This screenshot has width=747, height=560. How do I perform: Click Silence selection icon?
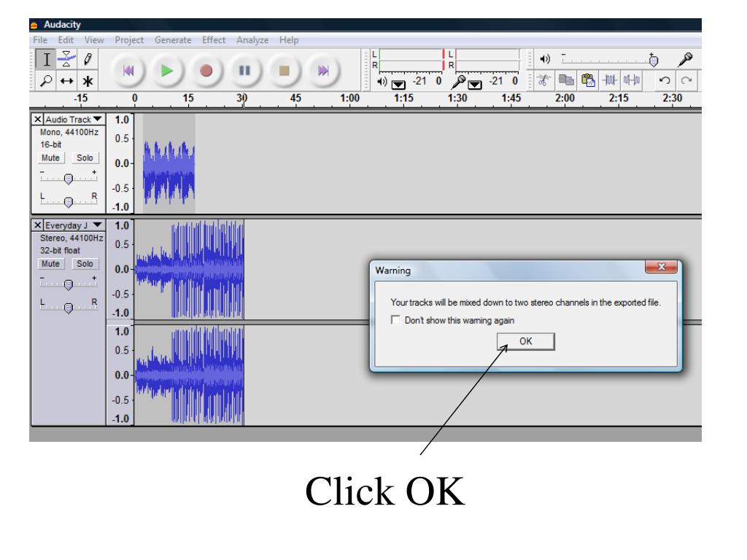click(x=632, y=80)
